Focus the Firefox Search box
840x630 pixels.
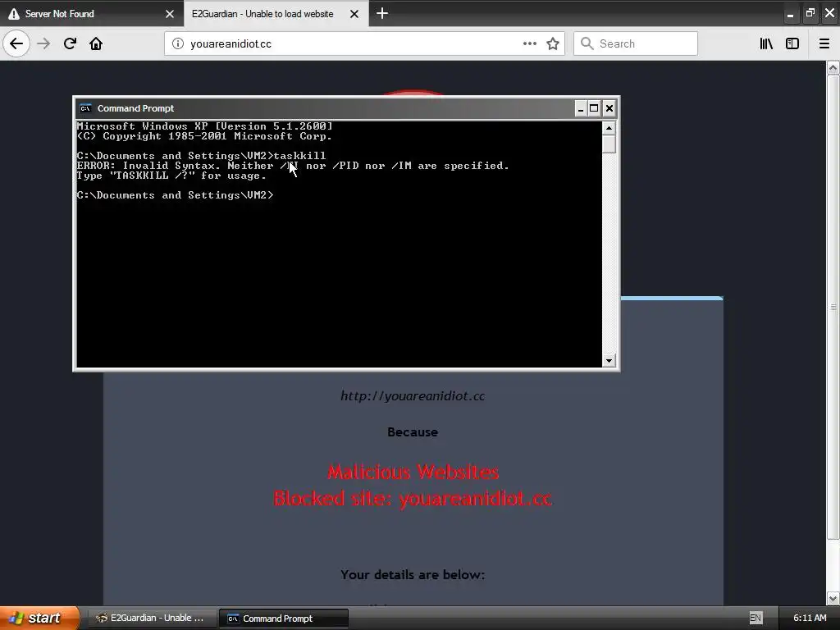tap(636, 43)
